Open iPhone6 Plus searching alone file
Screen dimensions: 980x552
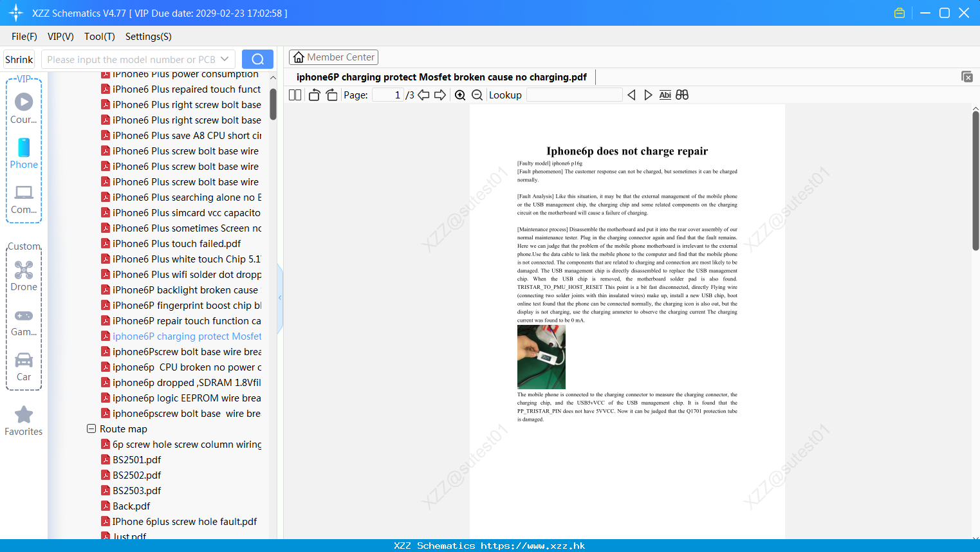pyautogui.click(x=181, y=198)
